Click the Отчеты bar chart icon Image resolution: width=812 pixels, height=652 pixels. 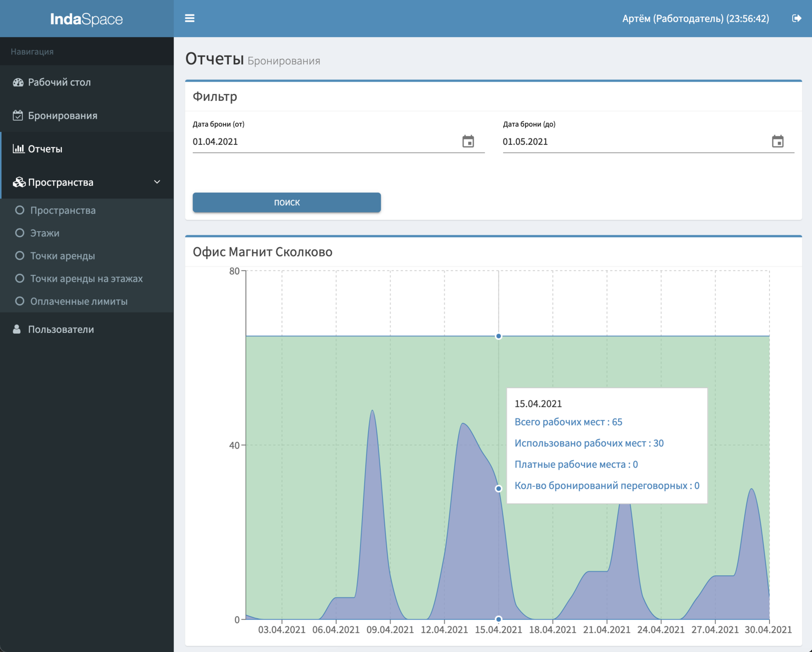click(18, 149)
